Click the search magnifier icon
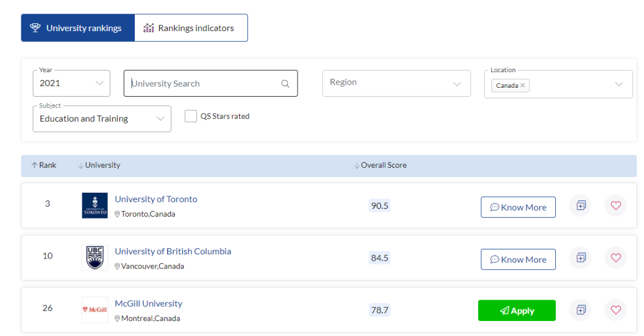This screenshot has height=336, width=644. point(285,84)
